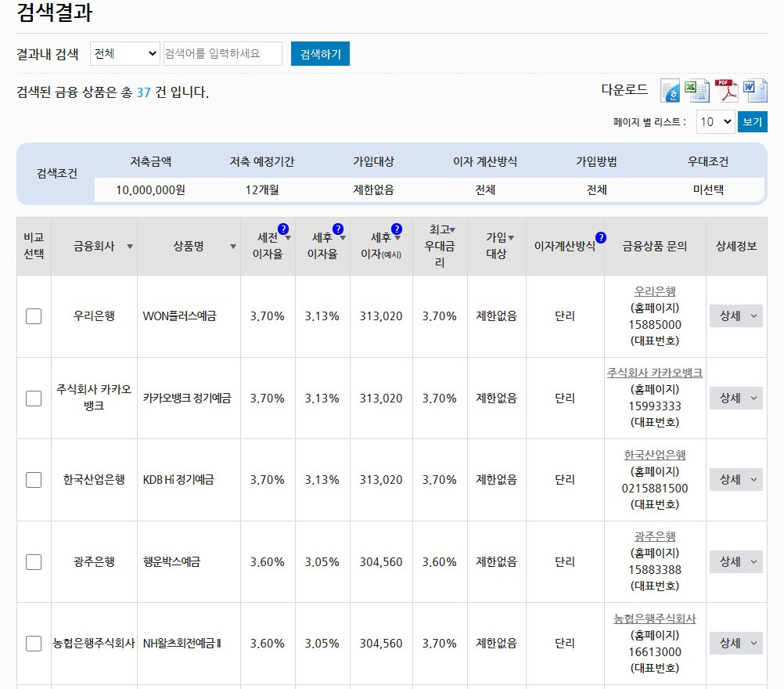
Task: Click the result count 37
Action: coord(143,92)
